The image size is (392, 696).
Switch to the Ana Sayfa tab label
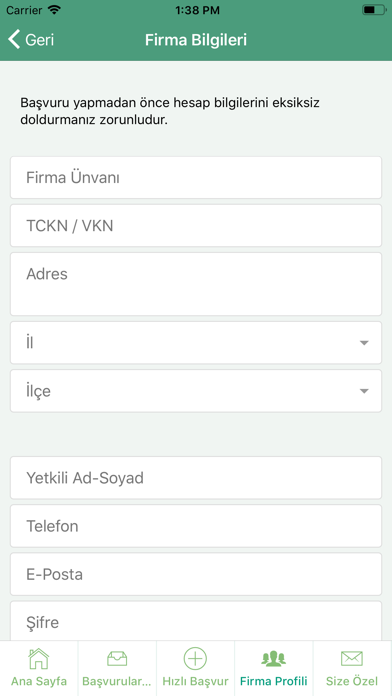[x=39, y=681]
